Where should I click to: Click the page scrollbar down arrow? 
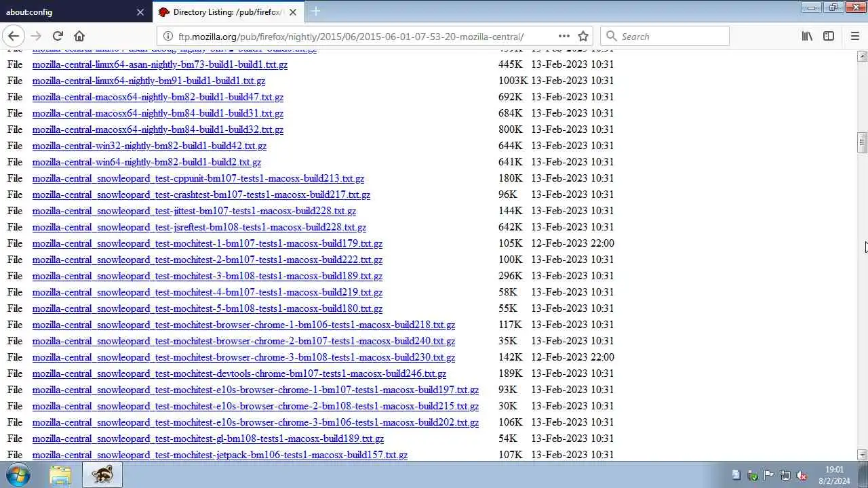pyautogui.click(x=862, y=455)
